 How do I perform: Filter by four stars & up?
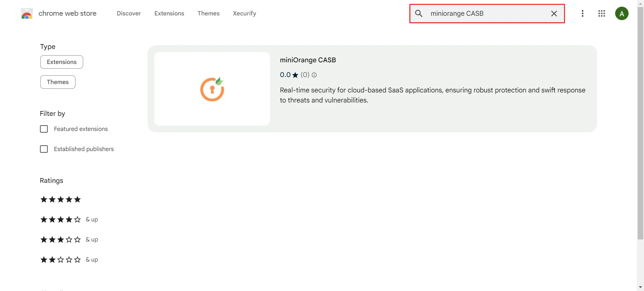[69, 220]
